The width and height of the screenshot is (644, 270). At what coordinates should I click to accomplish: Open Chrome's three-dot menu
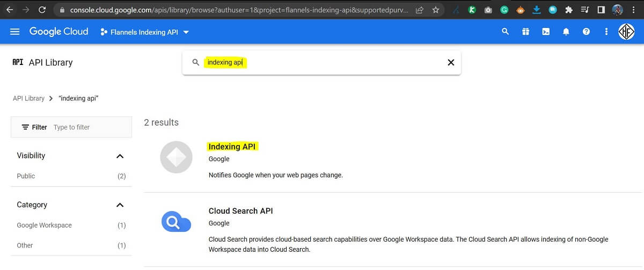(634, 10)
